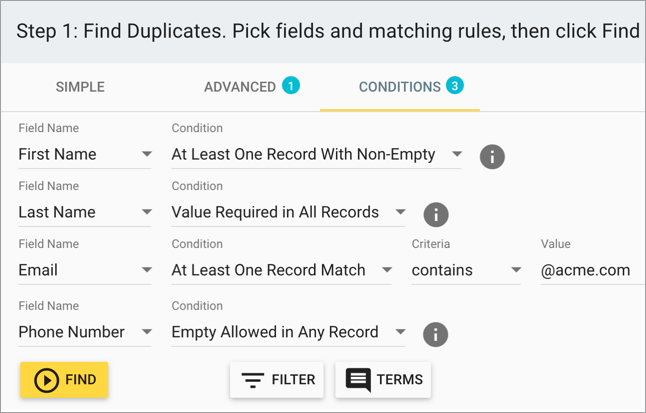Open the First Name field dropdown

coord(85,155)
